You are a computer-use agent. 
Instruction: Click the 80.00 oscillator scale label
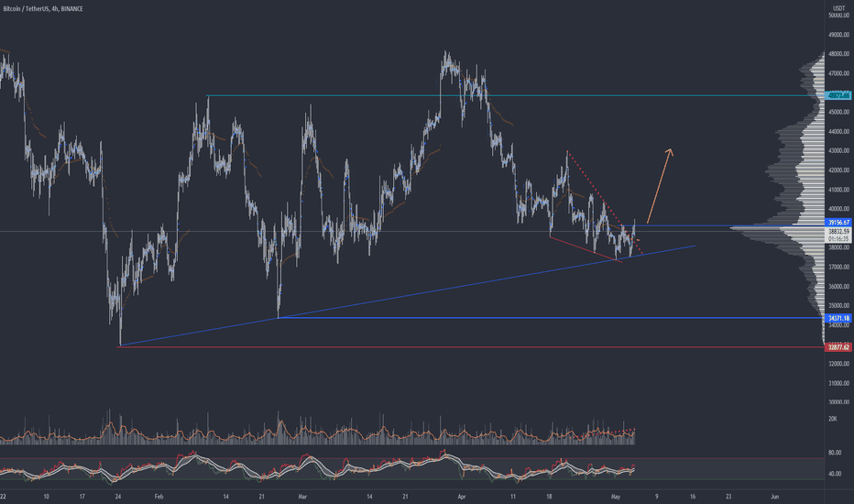pyautogui.click(x=835, y=453)
